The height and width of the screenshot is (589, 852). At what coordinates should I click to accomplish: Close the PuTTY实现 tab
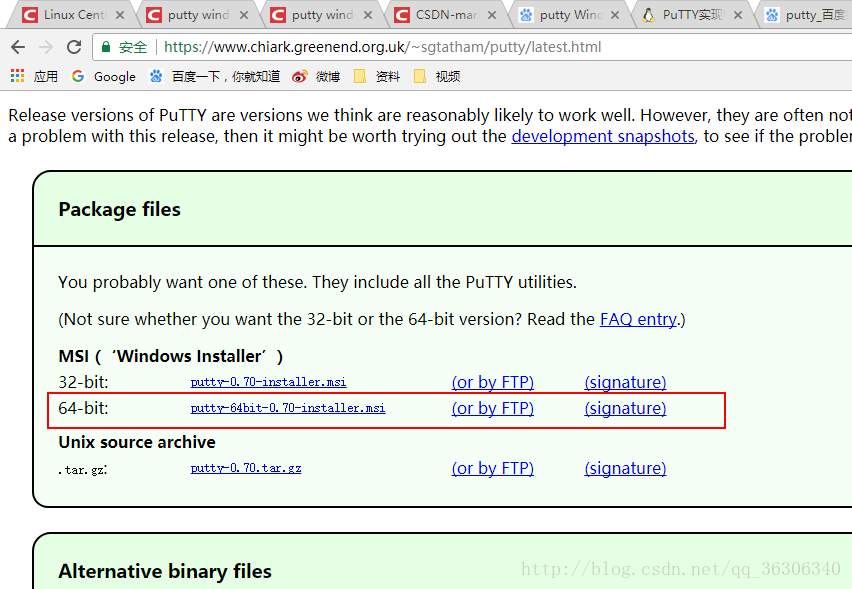738,15
